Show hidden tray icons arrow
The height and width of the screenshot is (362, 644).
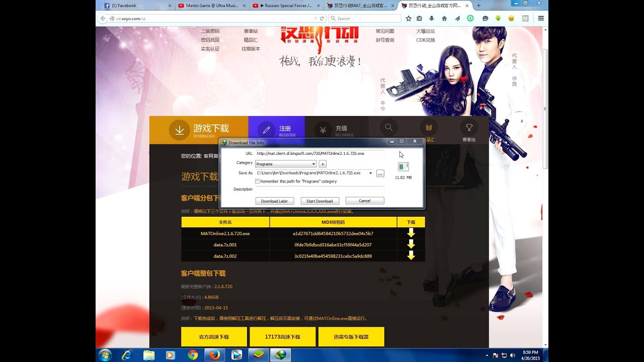(487, 355)
